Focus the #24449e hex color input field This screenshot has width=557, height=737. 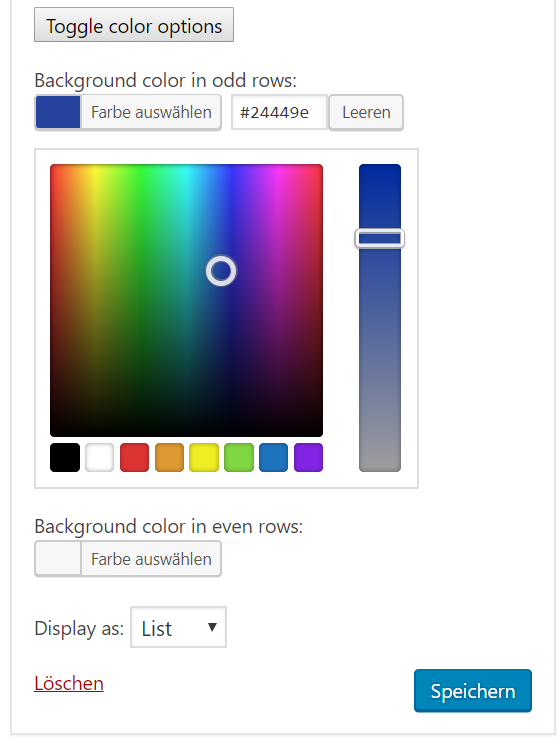click(x=279, y=112)
